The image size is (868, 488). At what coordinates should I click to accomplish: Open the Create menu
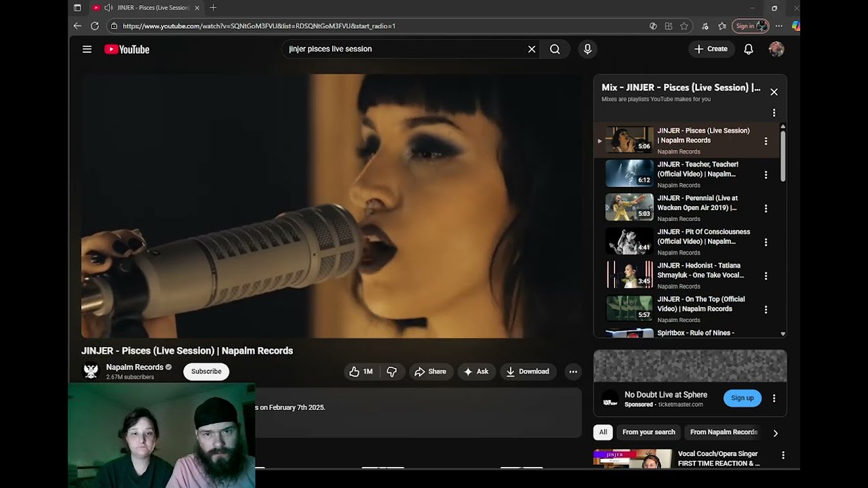(x=711, y=49)
